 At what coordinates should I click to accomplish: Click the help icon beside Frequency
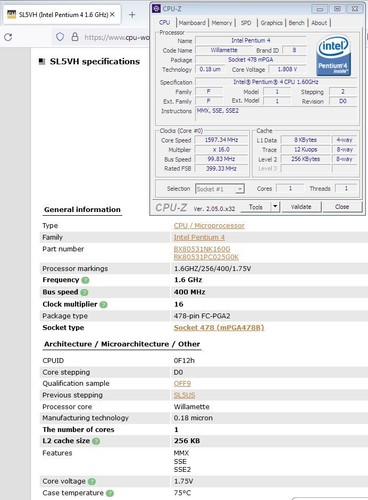tap(86, 280)
